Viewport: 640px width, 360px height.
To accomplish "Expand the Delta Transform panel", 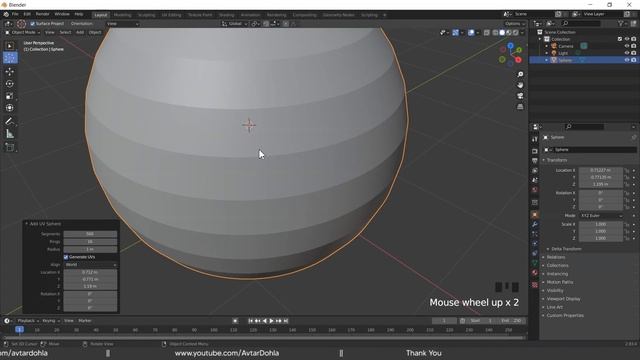I will coord(566,249).
